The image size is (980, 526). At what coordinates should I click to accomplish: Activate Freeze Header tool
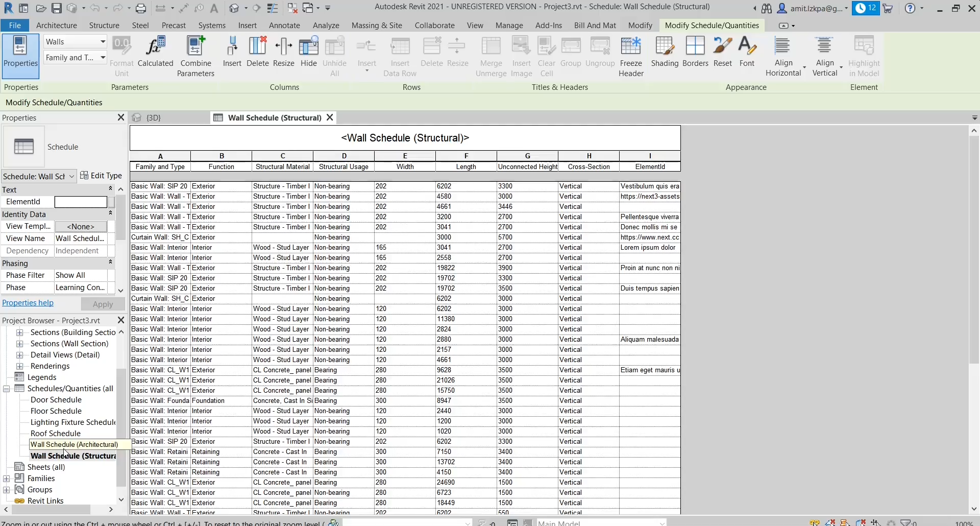631,56
